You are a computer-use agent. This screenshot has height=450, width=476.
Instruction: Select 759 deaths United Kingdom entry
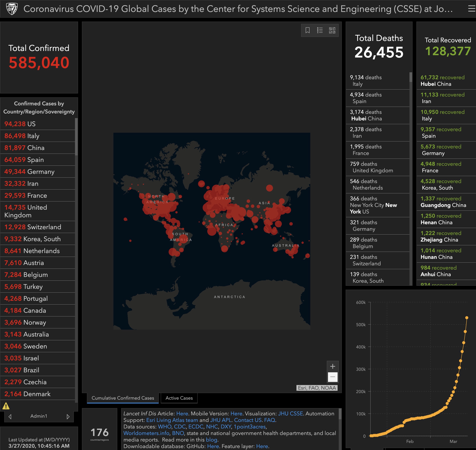tap(377, 167)
